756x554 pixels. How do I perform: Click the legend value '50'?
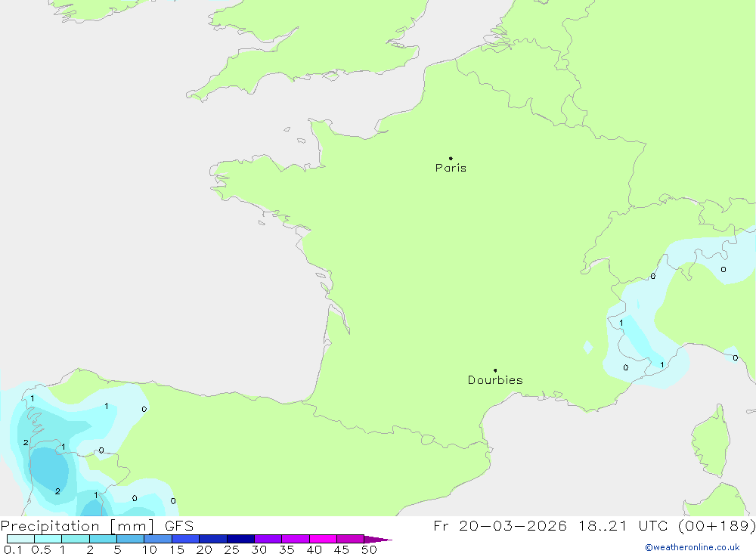tap(369, 549)
